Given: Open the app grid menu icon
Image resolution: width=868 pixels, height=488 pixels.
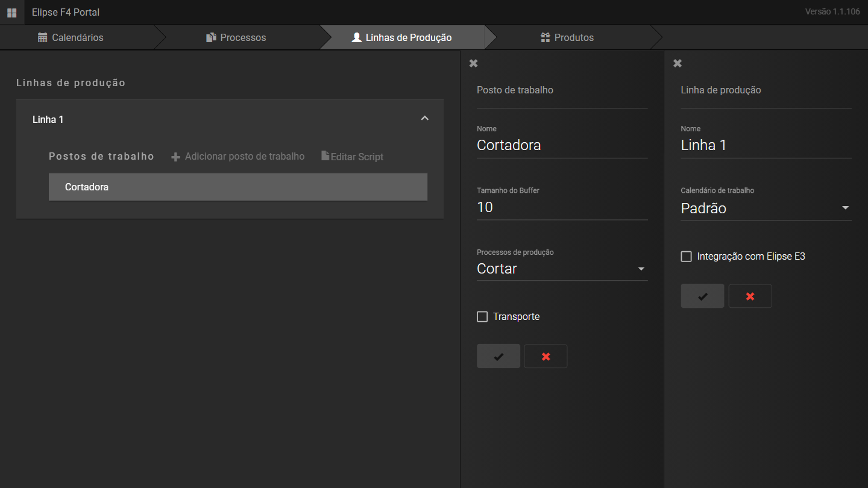Looking at the screenshot, I should tap(11, 12).
